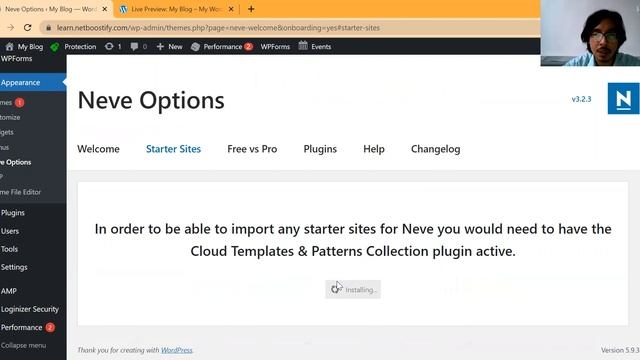This screenshot has height=360, width=640.
Task: Open Protection in the admin bar
Action: 73,47
